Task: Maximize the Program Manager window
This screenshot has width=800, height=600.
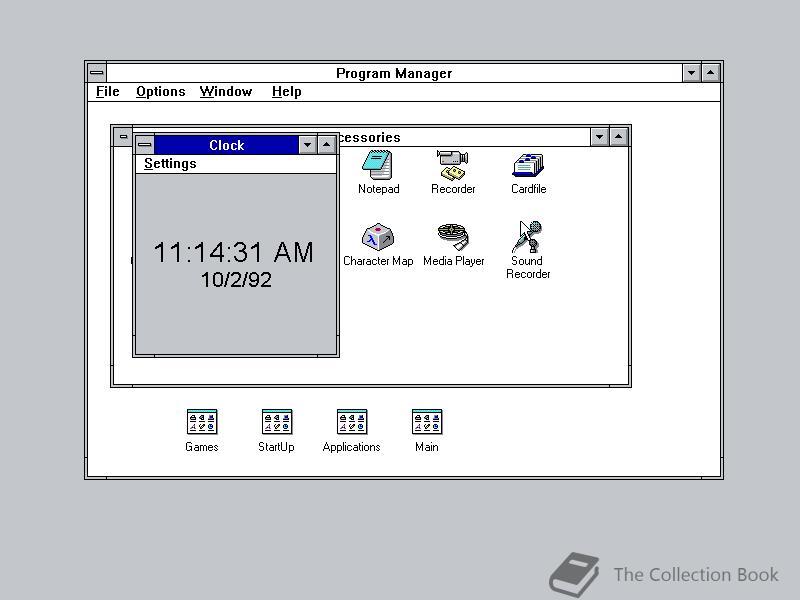Action: 711,73
